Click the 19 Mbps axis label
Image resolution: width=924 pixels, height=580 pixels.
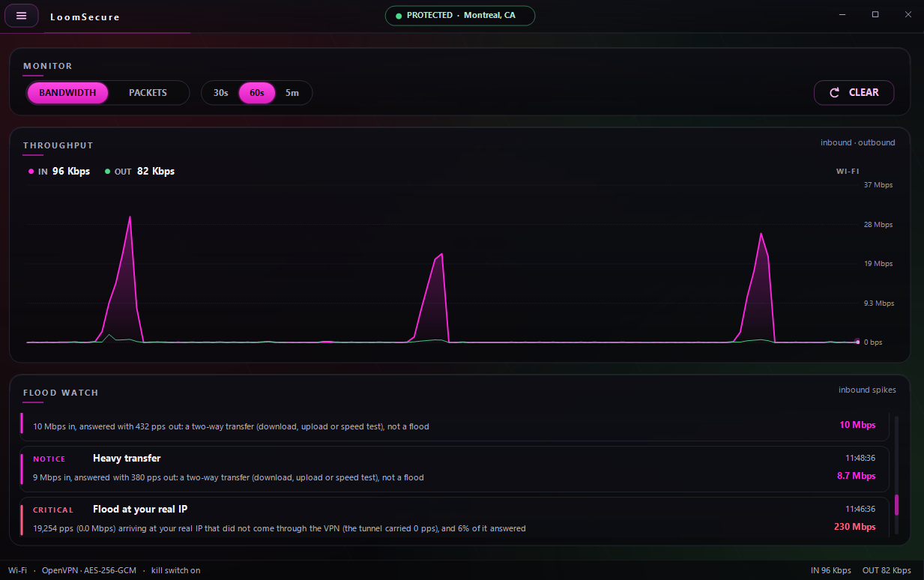878,264
